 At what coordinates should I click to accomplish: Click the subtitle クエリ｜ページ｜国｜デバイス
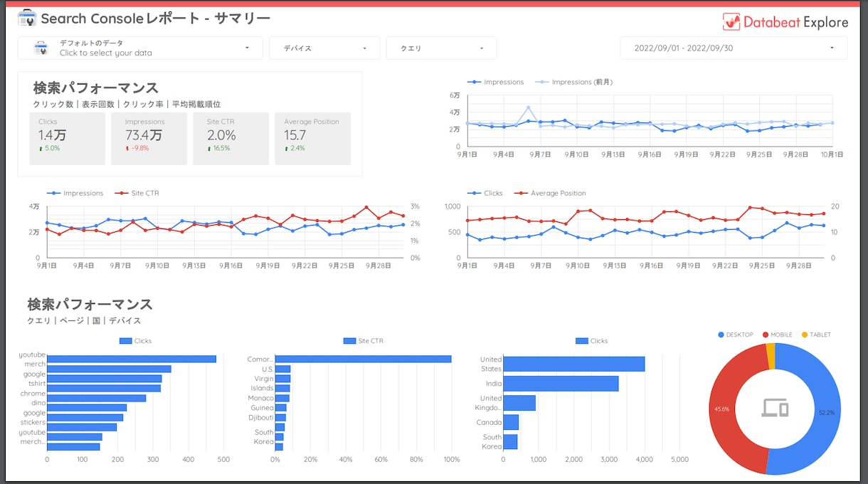click(x=84, y=321)
